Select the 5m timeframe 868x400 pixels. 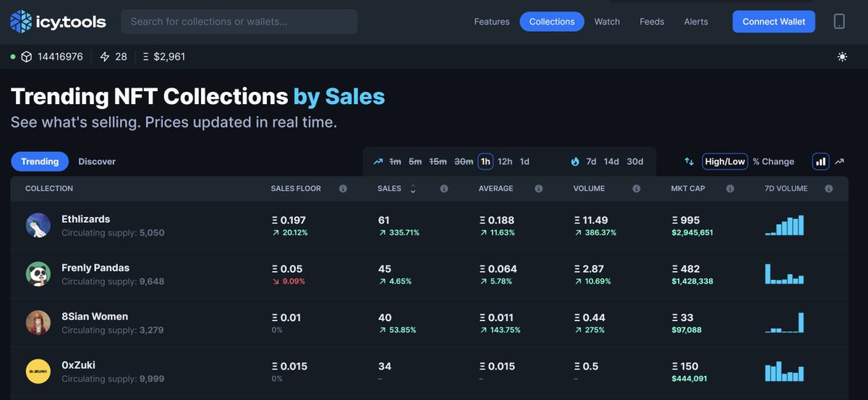click(x=415, y=161)
